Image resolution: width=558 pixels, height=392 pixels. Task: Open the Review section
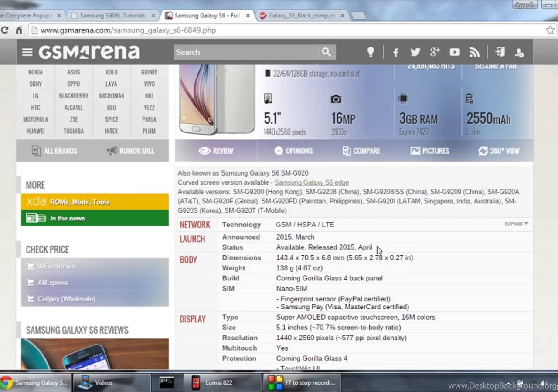tap(216, 151)
